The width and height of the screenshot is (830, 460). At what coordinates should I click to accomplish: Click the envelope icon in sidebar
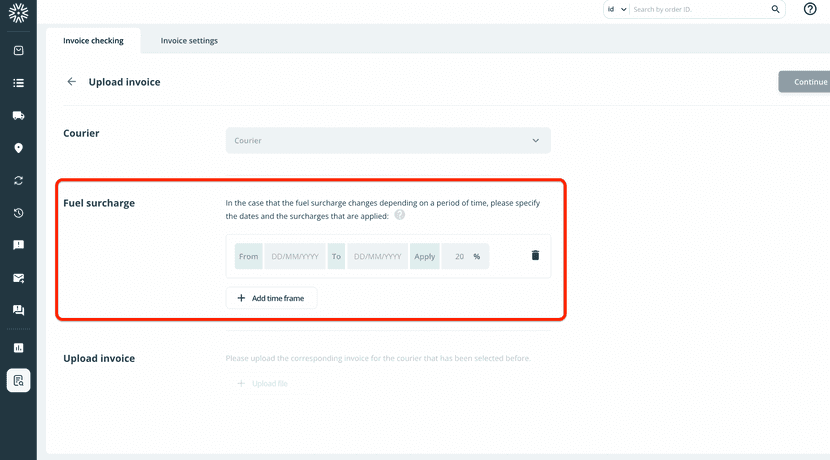[x=18, y=278]
